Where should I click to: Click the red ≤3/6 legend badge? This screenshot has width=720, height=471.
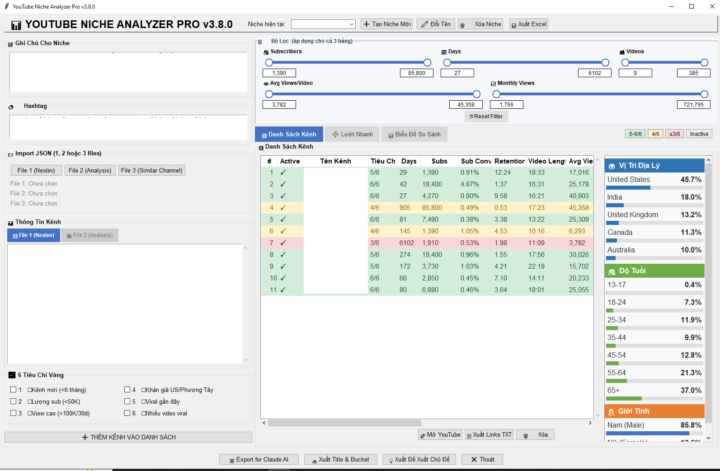click(675, 134)
